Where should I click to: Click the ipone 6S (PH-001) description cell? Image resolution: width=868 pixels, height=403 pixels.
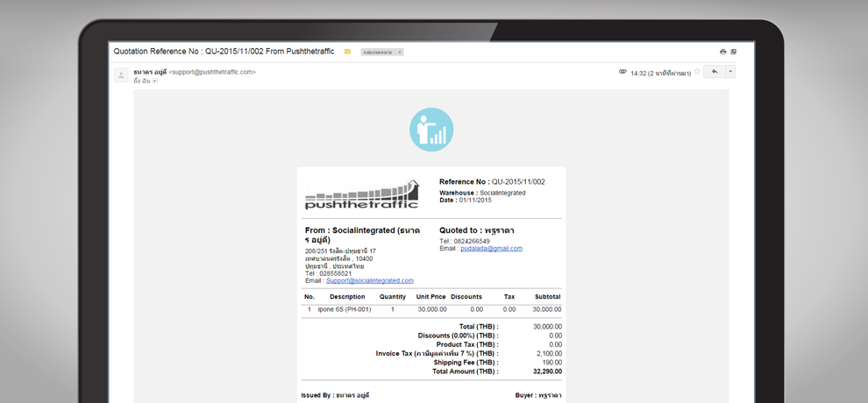coord(345,309)
